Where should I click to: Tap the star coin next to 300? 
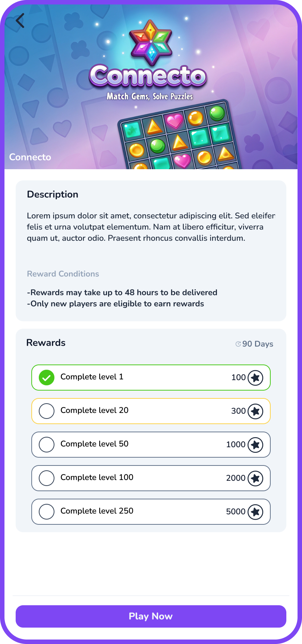(255, 411)
